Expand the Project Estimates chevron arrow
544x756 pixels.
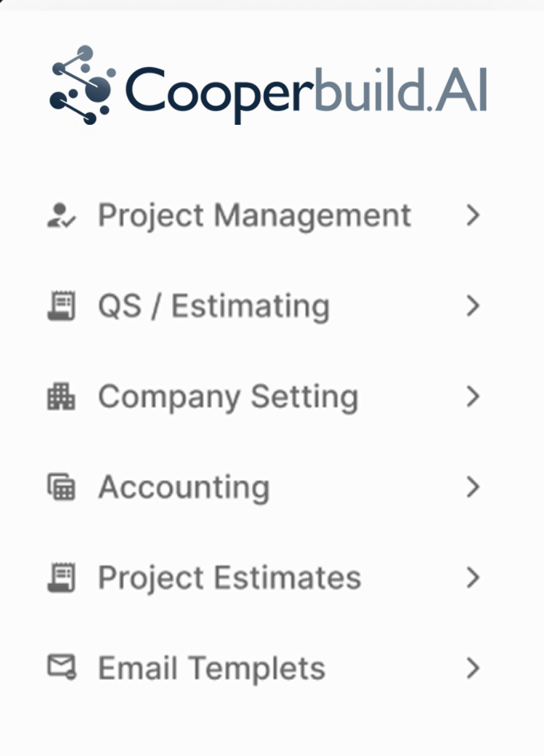click(474, 577)
